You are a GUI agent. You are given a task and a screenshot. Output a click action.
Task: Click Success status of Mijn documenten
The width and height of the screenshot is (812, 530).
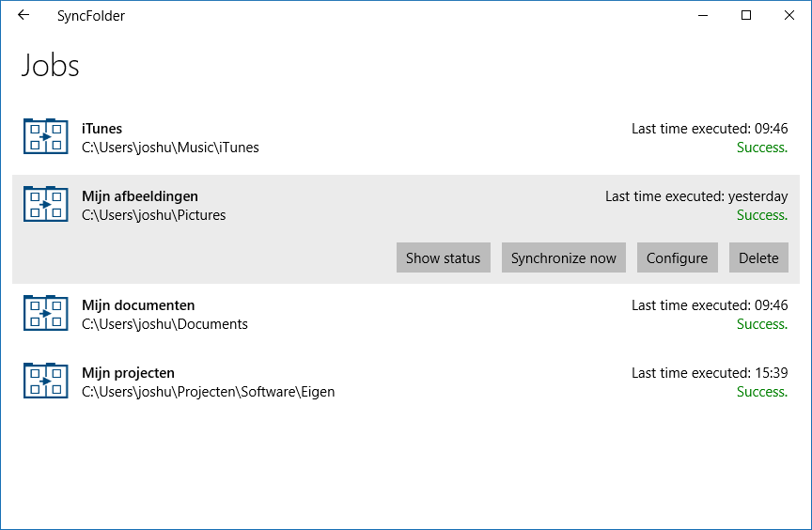point(761,324)
